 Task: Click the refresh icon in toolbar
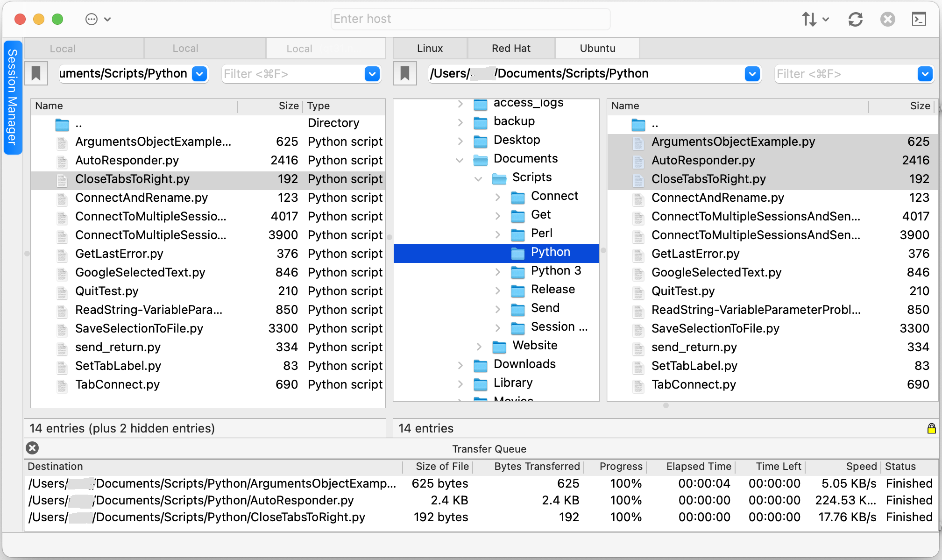tap(855, 19)
